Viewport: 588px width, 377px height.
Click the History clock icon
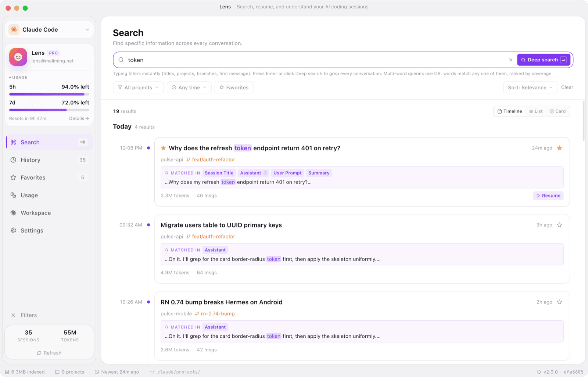13,160
